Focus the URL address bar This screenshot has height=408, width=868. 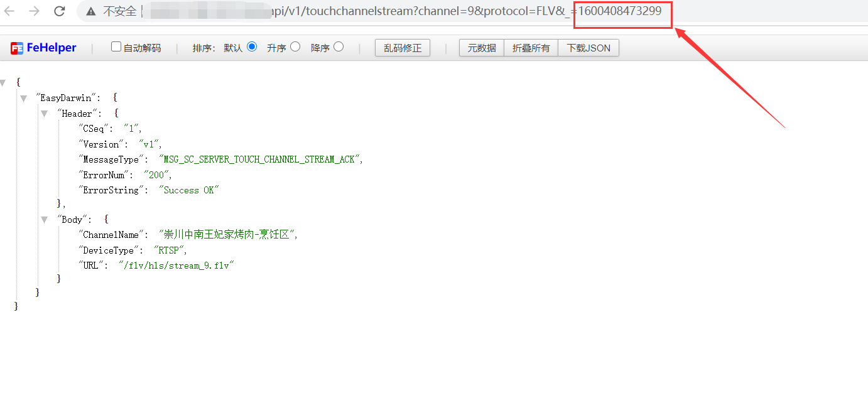click(x=471, y=11)
